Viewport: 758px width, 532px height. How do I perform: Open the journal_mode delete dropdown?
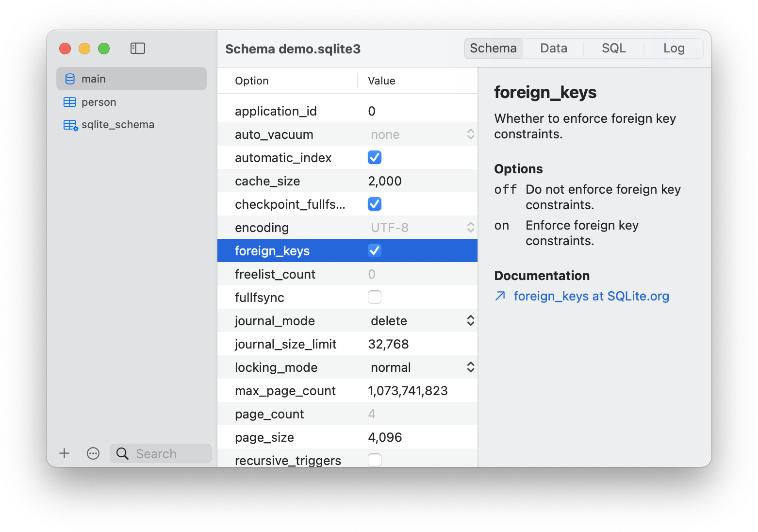pyautogui.click(x=421, y=321)
